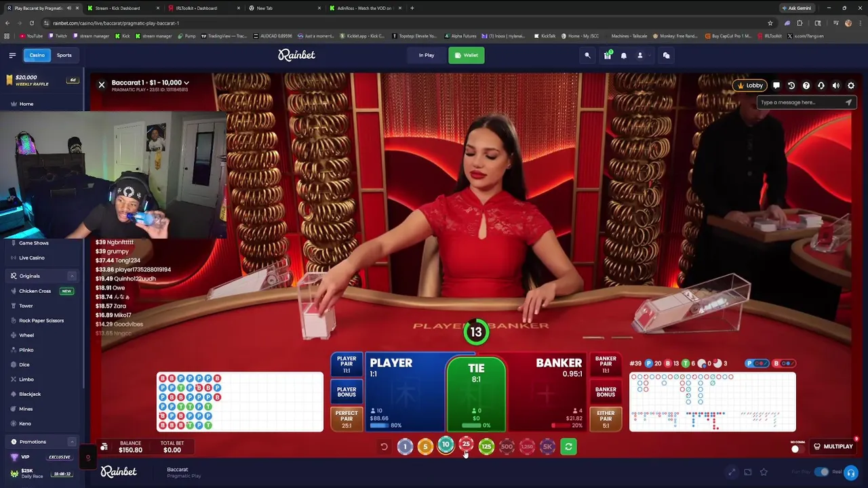Image resolution: width=868 pixels, height=488 pixels.
Task: Bet on Player Pair 11:1
Action: [x=347, y=365]
